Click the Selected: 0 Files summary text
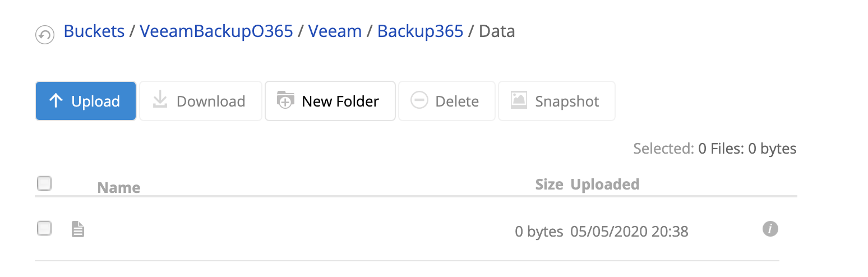 coord(715,149)
